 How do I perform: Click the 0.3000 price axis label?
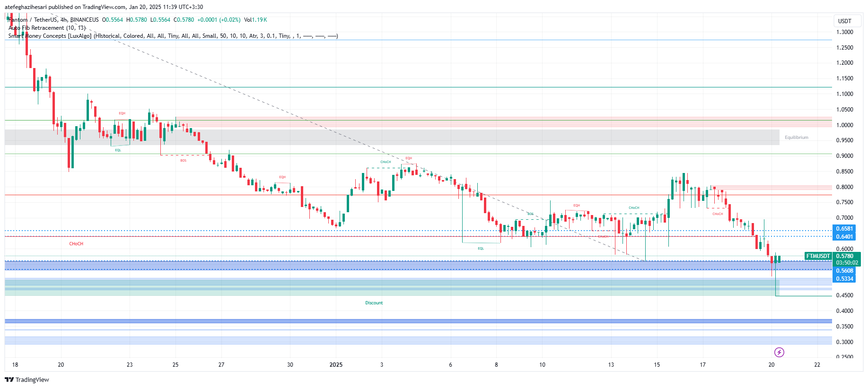click(845, 342)
